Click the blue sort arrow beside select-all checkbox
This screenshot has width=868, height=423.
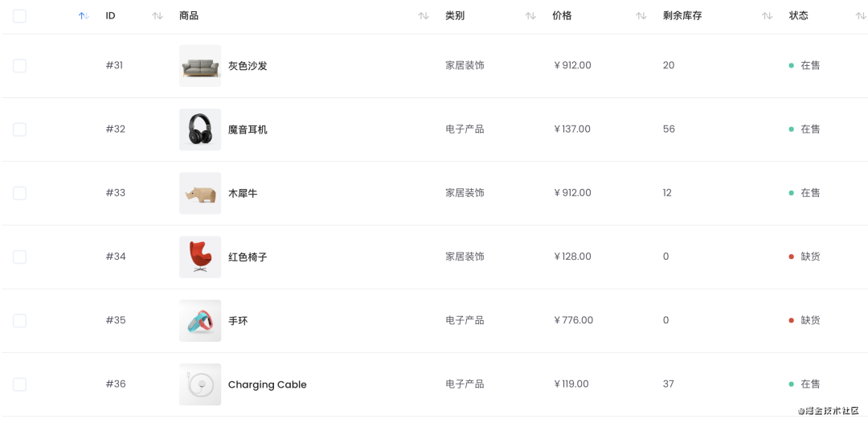point(84,16)
